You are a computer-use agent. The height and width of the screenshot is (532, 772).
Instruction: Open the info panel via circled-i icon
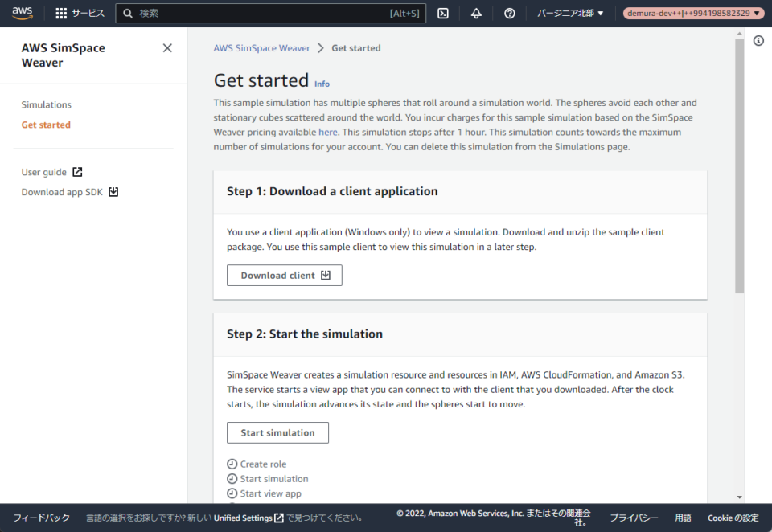point(758,40)
